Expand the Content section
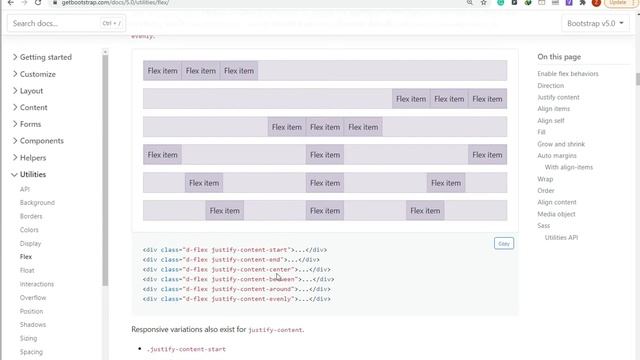This screenshot has height=360, width=640. 30,107
